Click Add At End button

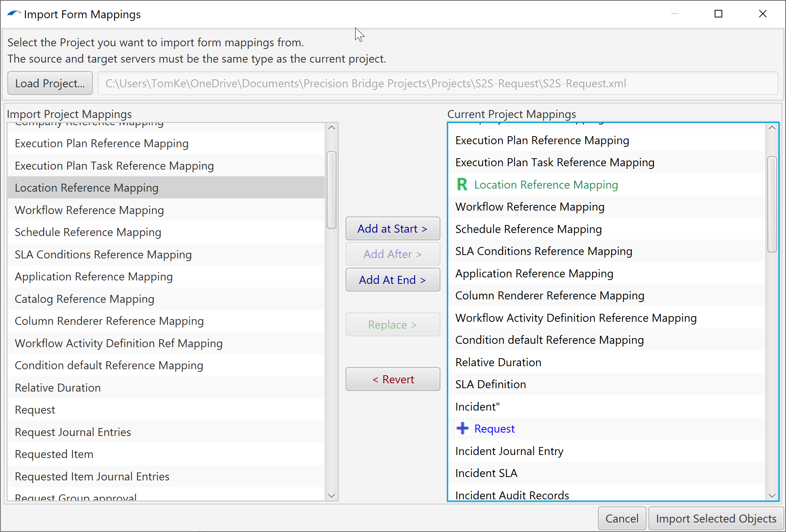[x=393, y=280]
